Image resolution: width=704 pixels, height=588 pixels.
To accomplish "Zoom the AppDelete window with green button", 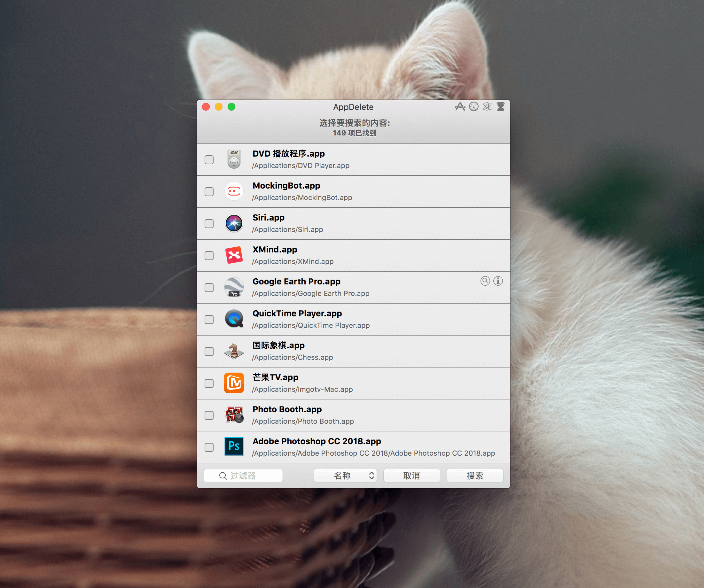I will point(231,106).
